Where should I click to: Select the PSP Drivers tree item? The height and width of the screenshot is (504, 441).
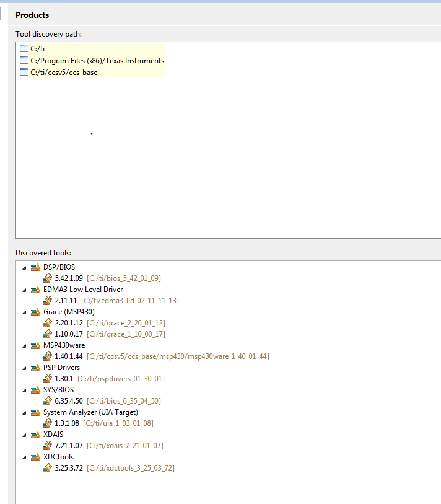pos(62,368)
